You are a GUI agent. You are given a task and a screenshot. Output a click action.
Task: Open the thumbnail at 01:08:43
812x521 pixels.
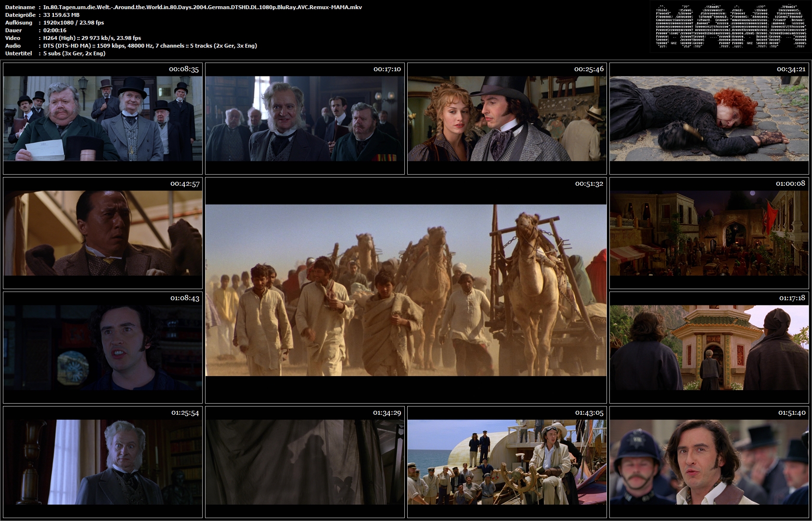103,347
